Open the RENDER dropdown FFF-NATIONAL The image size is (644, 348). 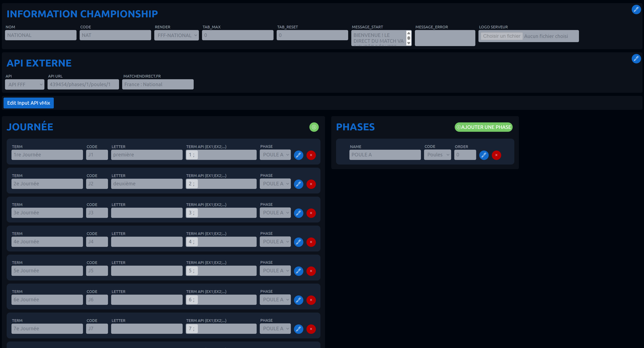177,35
